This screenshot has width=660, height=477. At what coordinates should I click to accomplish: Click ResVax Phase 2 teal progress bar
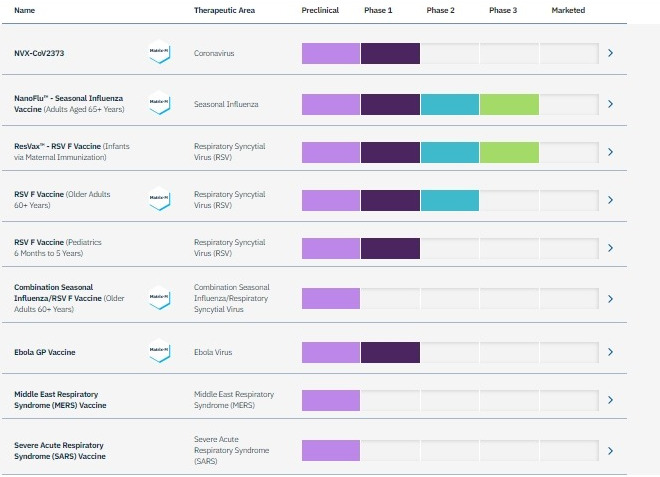(450, 152)
